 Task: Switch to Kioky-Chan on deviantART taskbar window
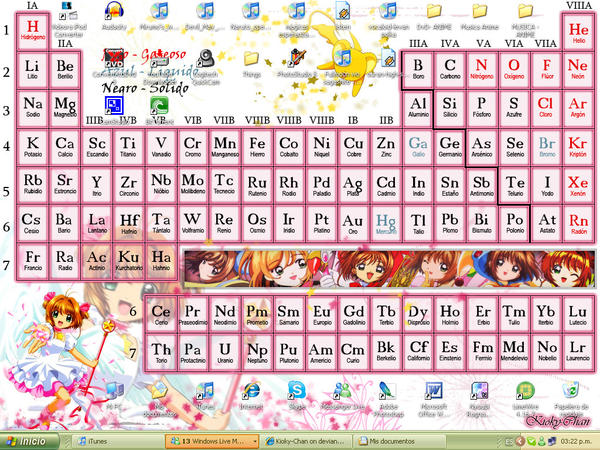pos(306,441)
